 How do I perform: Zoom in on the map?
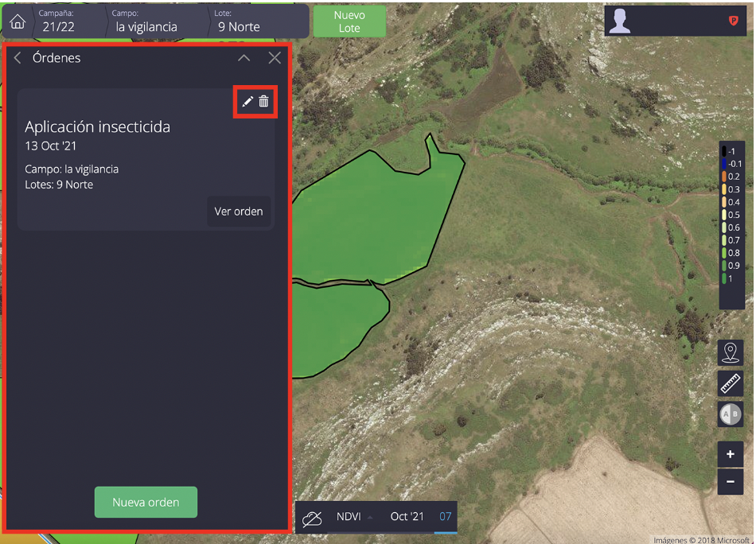(731, 454)
